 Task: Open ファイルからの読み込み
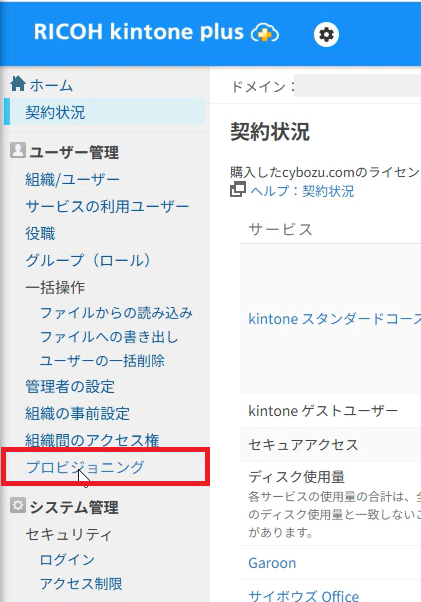pos(116,313)
